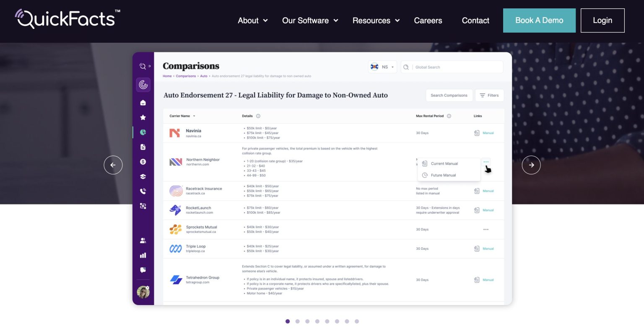Click info icon next to Max Rental Period
644x331 pixels.
(x=449, y=116)
